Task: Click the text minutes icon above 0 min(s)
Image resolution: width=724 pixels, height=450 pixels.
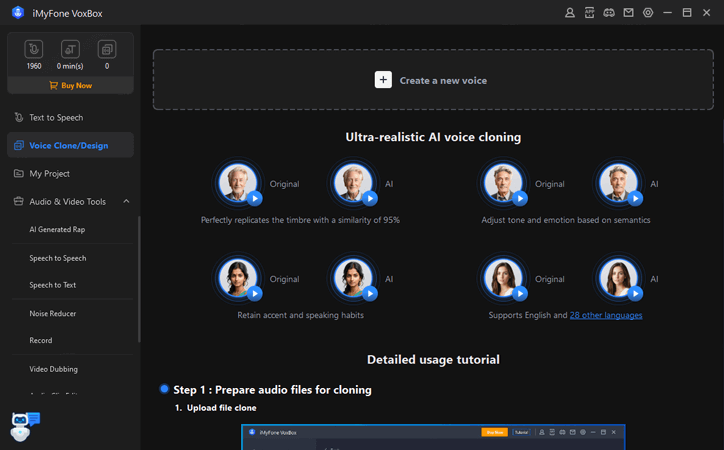Action: [70, 49]
